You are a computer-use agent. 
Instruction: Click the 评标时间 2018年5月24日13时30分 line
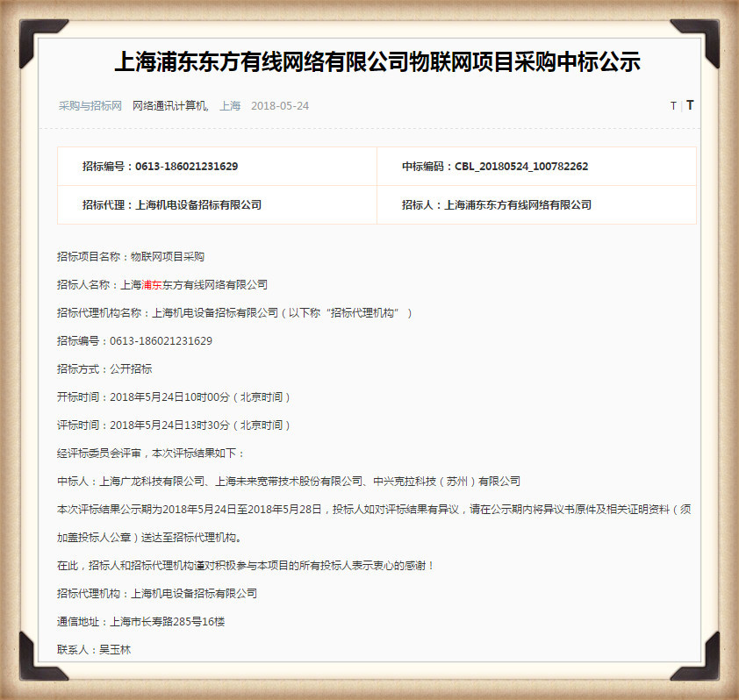coord(174,425)
